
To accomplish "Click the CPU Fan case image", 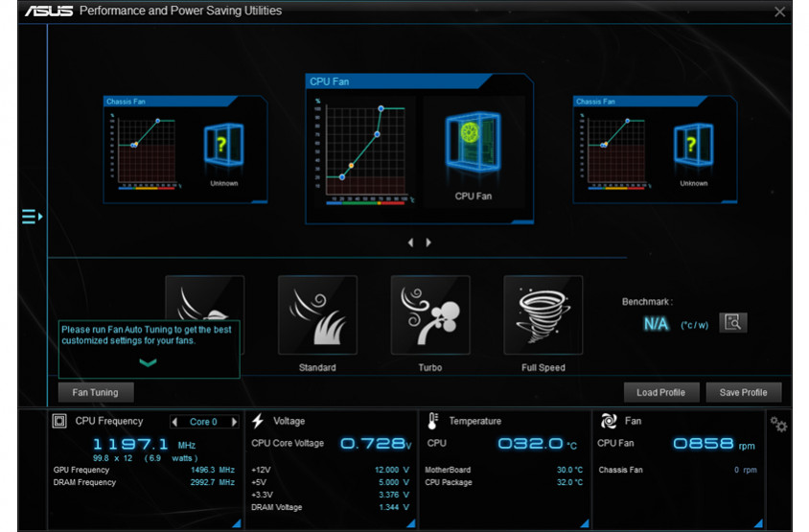I will tap(473, 143).
